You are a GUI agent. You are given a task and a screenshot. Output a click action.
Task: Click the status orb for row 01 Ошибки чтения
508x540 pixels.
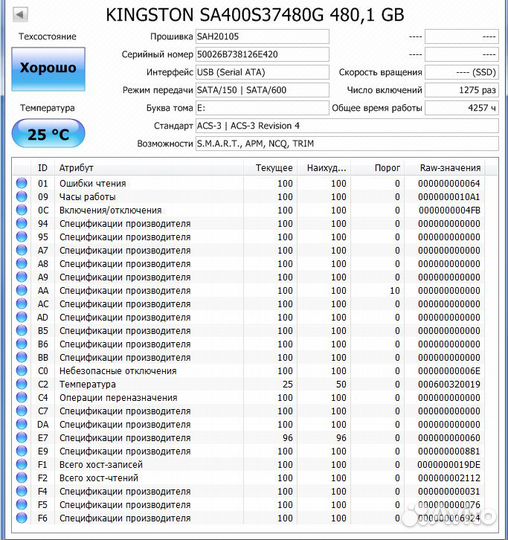coord(22,183)
